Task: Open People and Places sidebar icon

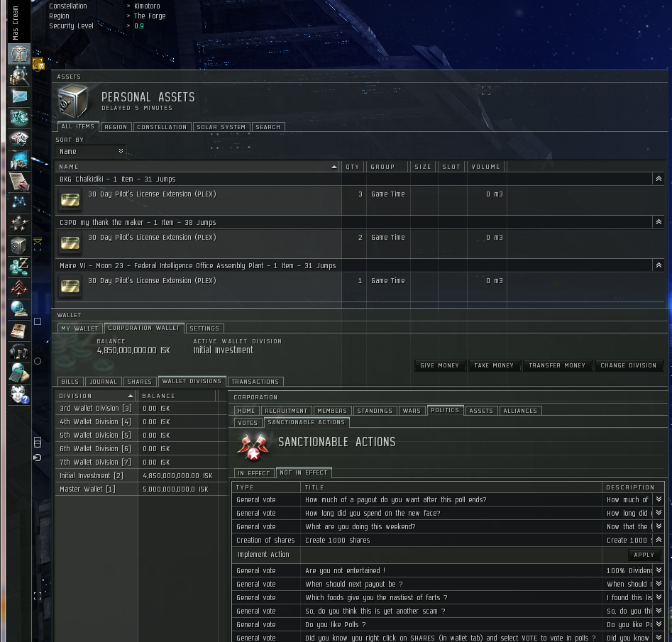Action: (19, 75)
